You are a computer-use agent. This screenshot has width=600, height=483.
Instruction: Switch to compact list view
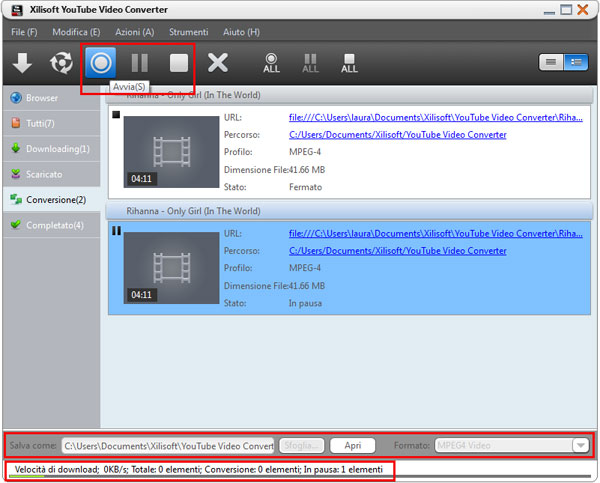551,62
